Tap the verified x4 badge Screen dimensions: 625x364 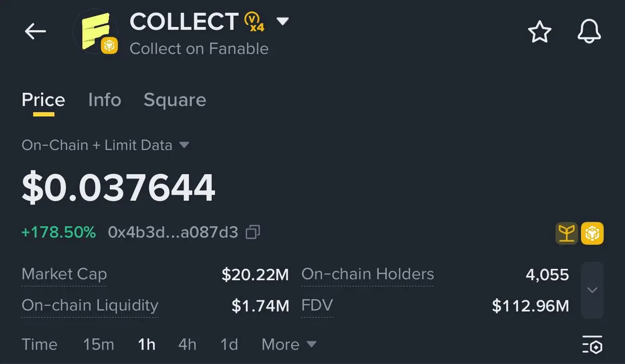pos(254,22)
